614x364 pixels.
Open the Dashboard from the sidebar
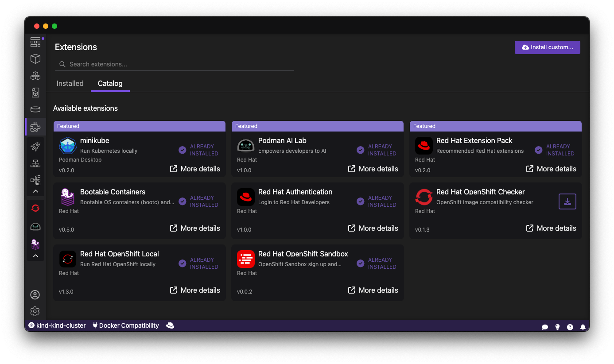pos(35,42)
